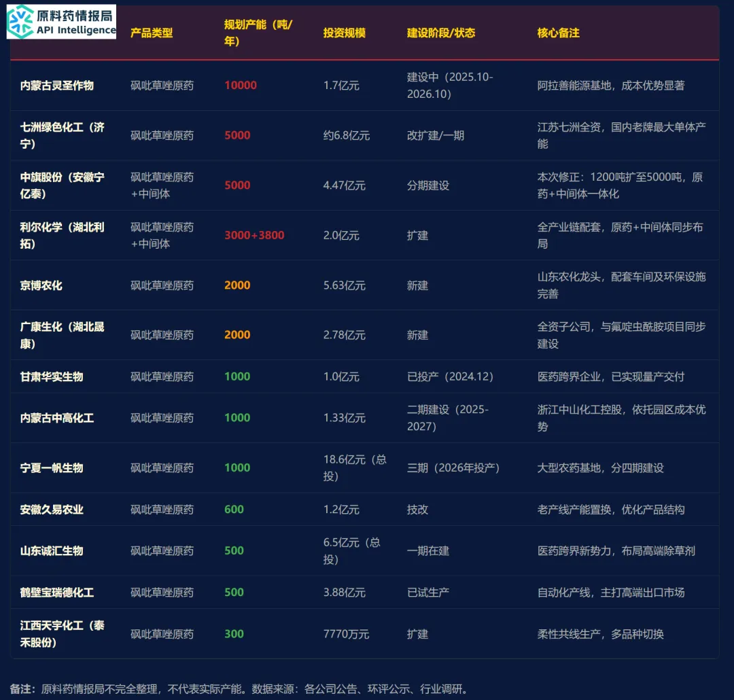
Task: Click the 一期在建 status cell
Action: [x=428, y=550]
